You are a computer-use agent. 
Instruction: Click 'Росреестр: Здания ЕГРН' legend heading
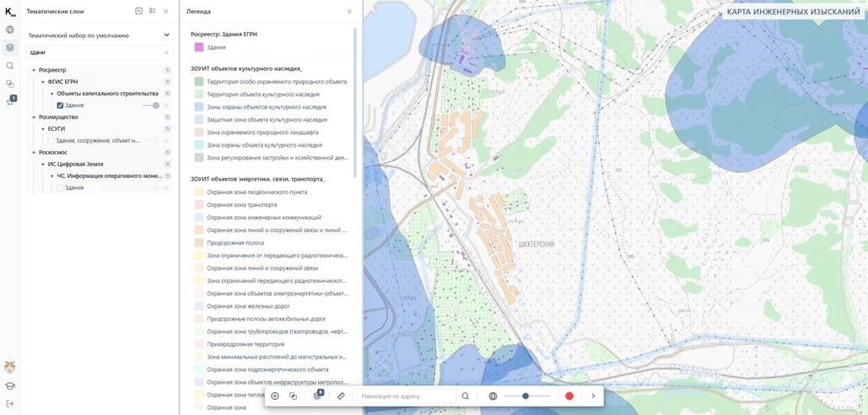[x=224, y=35]
